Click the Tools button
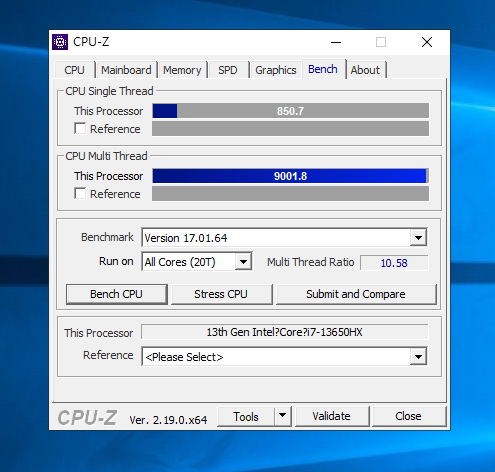 246,416
